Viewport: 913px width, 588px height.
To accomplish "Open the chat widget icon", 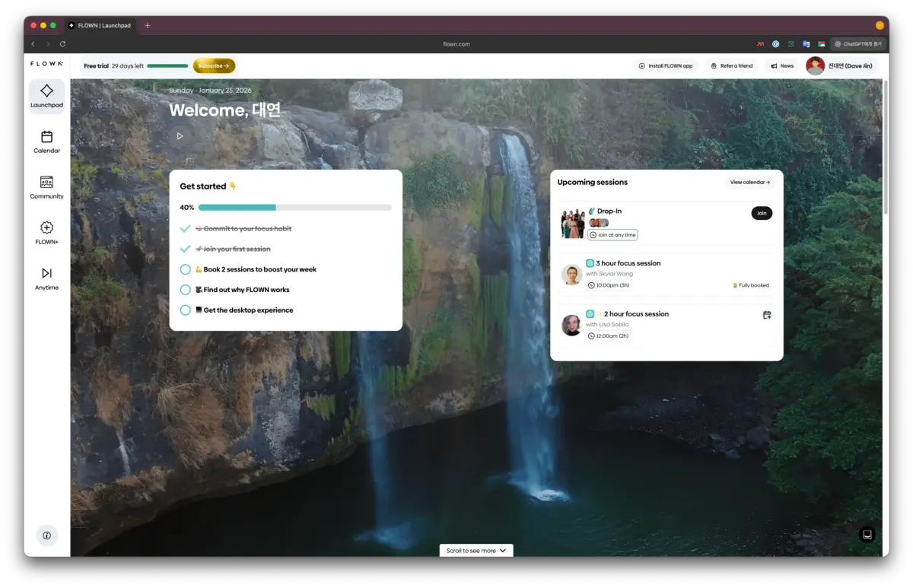I will click(867, 535).
